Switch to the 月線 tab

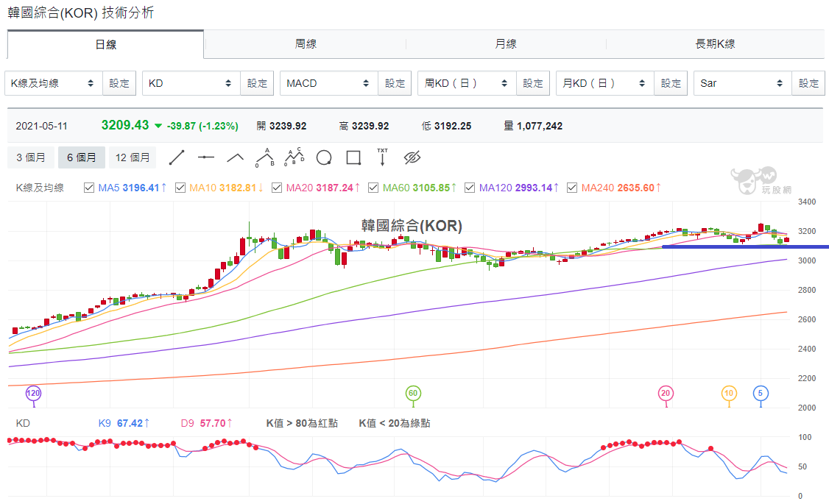click(x=506, y=44)
